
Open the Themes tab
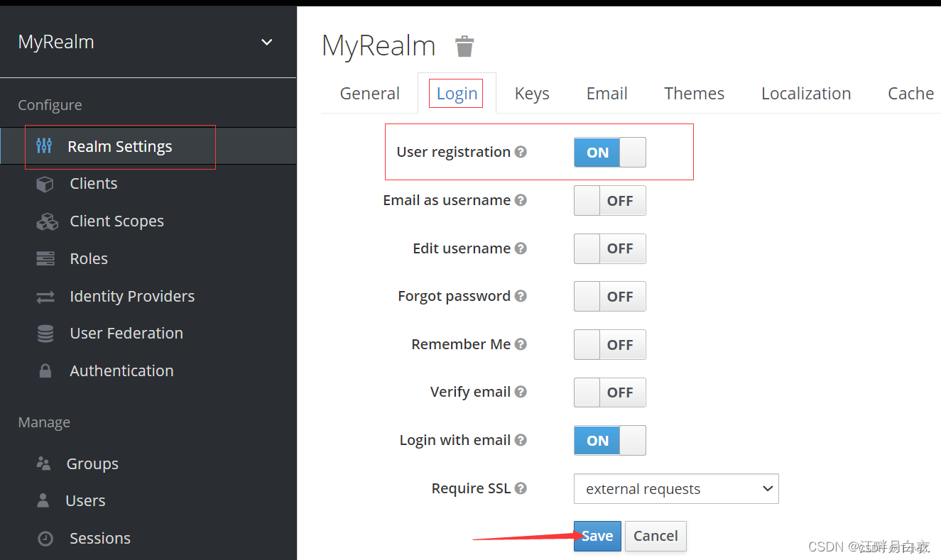click(x=694, y=93)
